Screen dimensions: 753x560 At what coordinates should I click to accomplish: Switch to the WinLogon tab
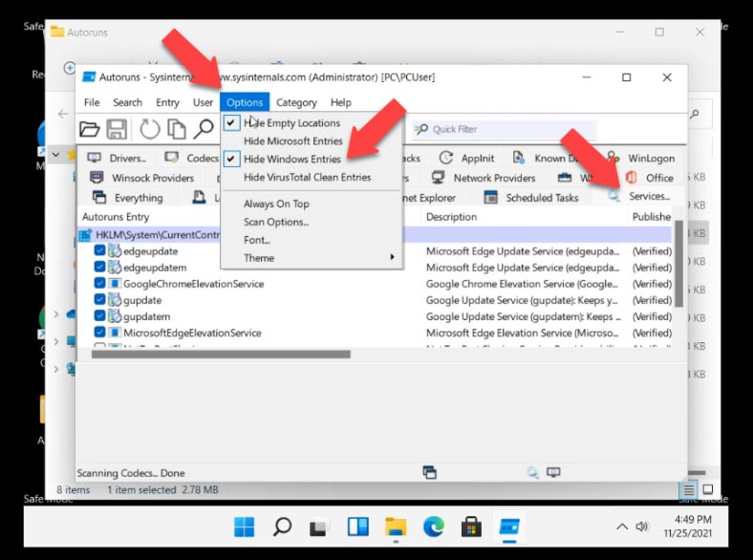point(640,158)
